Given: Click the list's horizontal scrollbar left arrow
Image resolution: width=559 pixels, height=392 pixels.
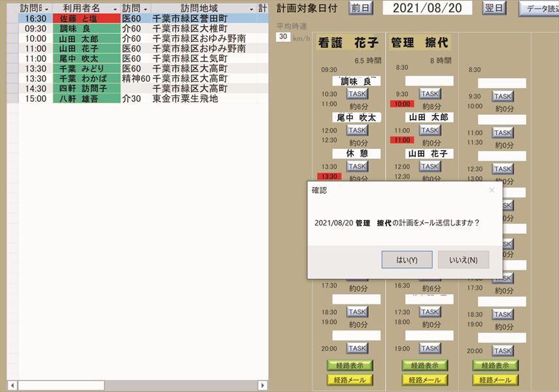Looking at the screenshot, I should tap(12, 385).
